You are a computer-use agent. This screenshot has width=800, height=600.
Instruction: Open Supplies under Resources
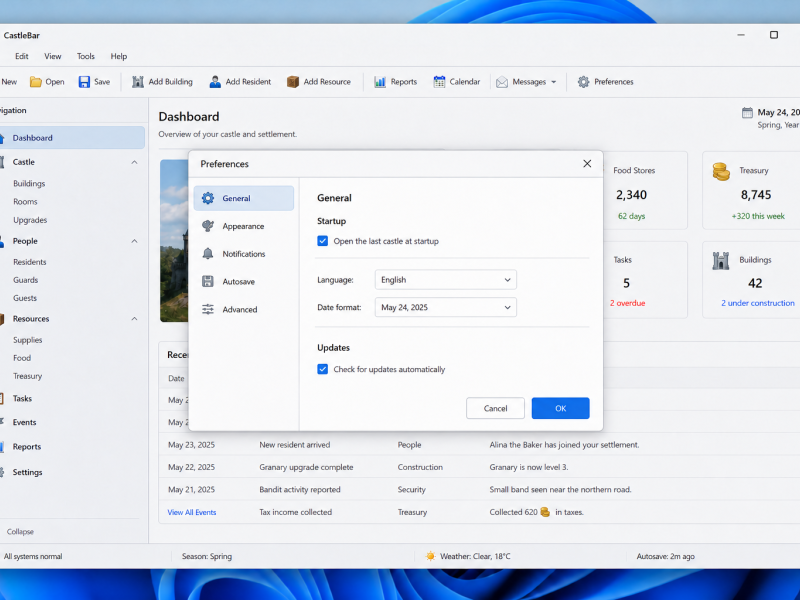point(28,340)
